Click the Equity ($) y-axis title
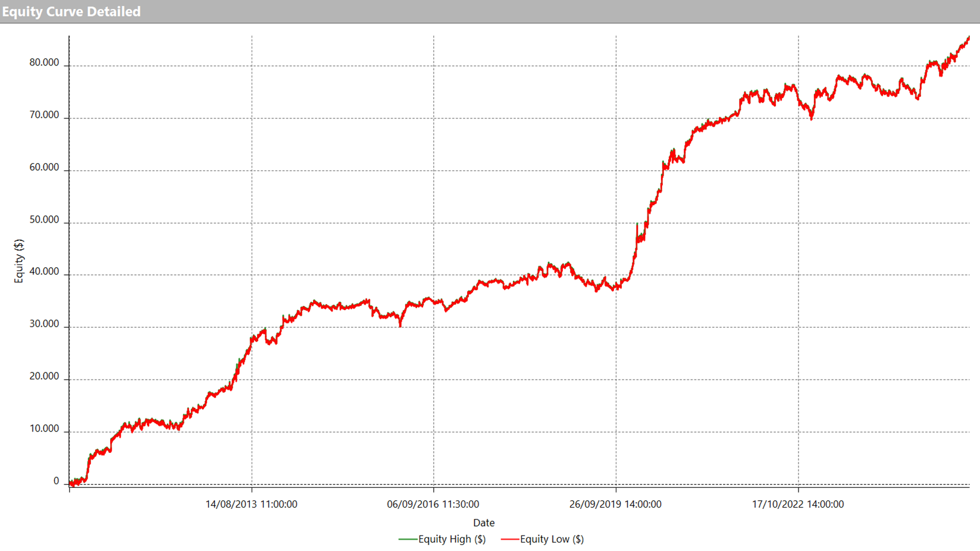This screenshot has height=551, width=980. click(x=19, y=261)
